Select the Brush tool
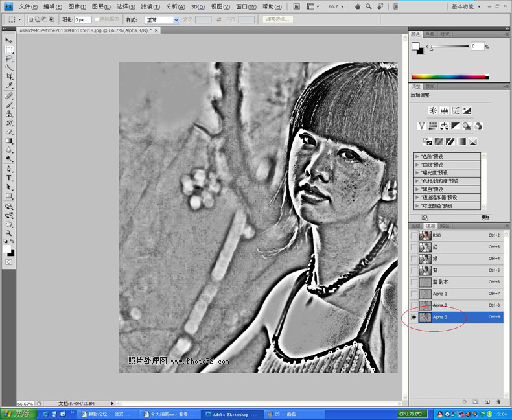Viewport: 512px width, 420px height. point(9,105)
